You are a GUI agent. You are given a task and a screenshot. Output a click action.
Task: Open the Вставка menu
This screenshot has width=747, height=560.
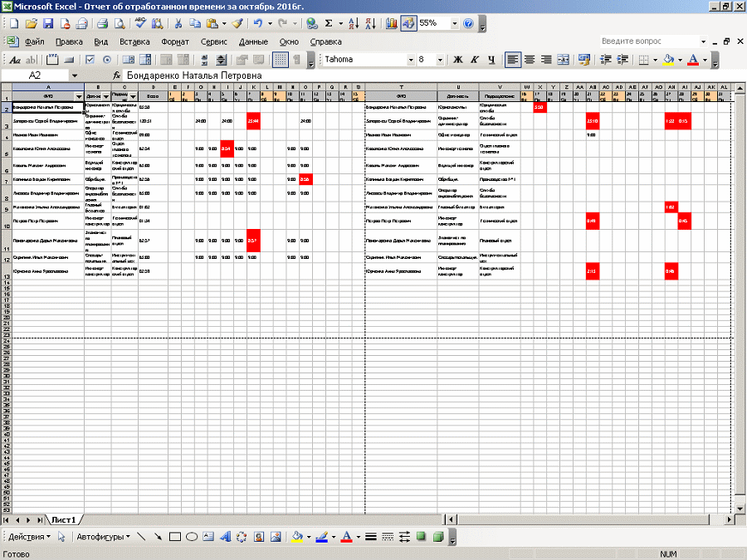click(134, 42)
